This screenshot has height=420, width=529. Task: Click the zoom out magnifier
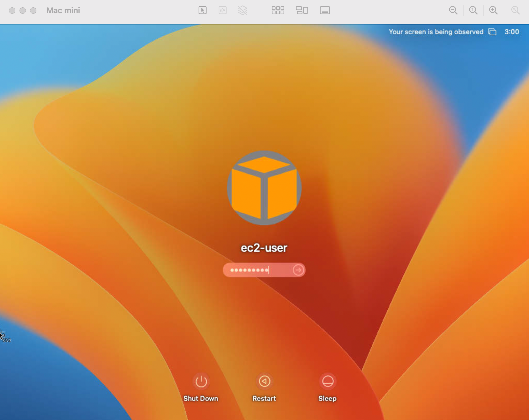pyautogui.click(x=453, y=10)
